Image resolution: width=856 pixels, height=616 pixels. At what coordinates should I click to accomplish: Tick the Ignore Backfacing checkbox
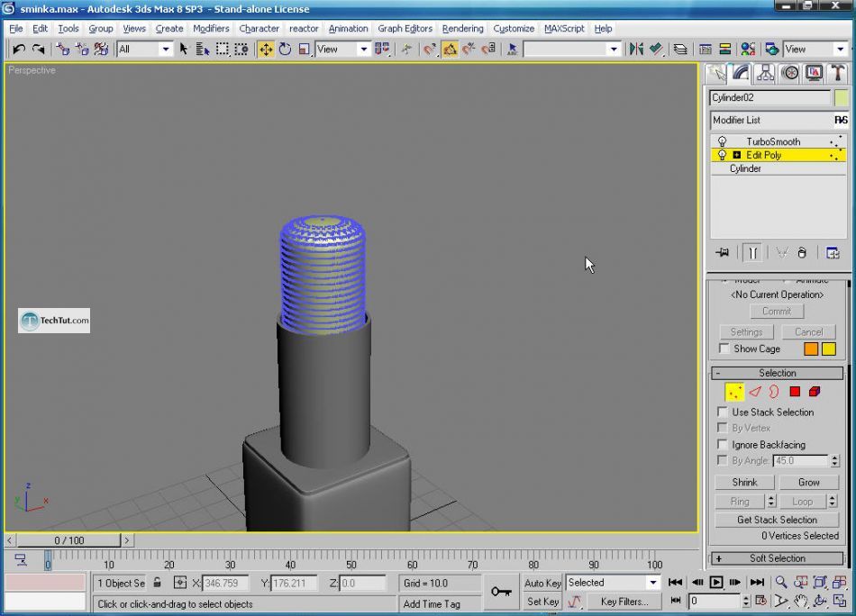724,445
